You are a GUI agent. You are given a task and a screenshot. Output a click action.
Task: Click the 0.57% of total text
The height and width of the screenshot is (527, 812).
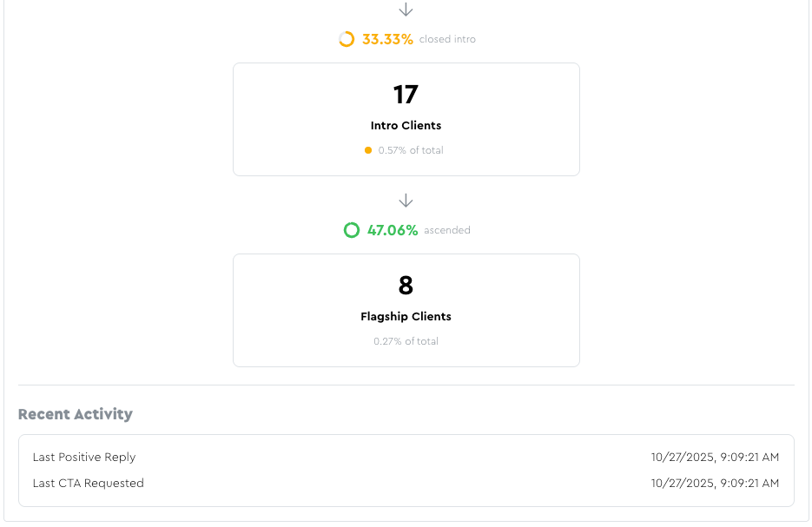[x=411, y=150]
